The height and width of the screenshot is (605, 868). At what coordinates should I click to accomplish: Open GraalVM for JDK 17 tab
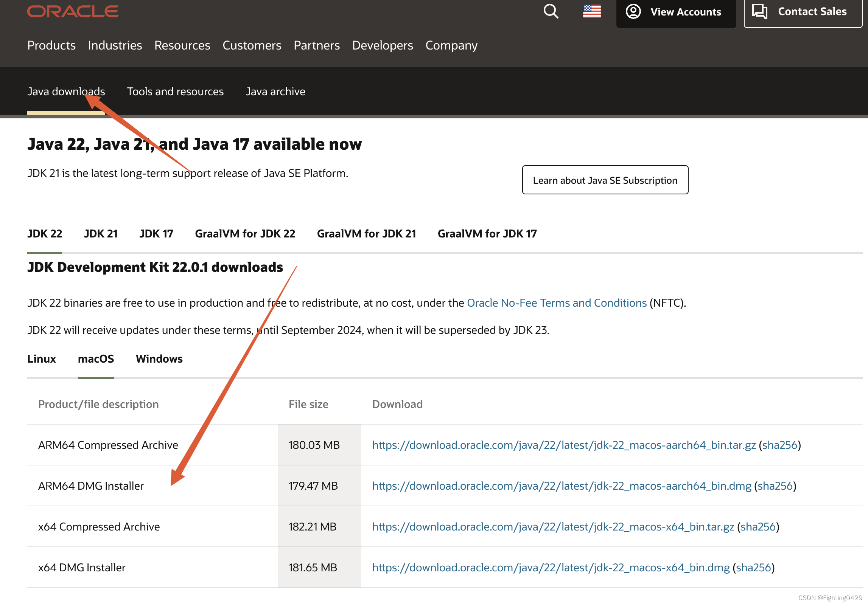point(487,234)
